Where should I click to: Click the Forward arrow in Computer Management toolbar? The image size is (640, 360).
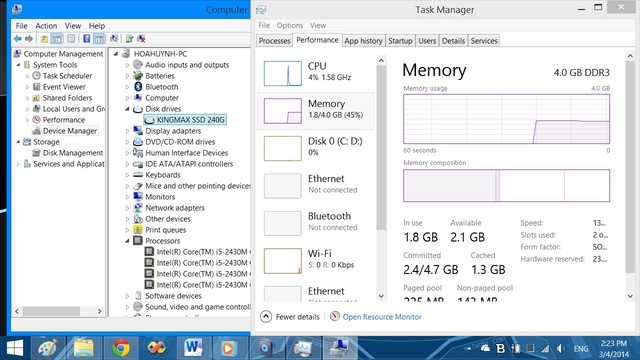tap(29, 39)
